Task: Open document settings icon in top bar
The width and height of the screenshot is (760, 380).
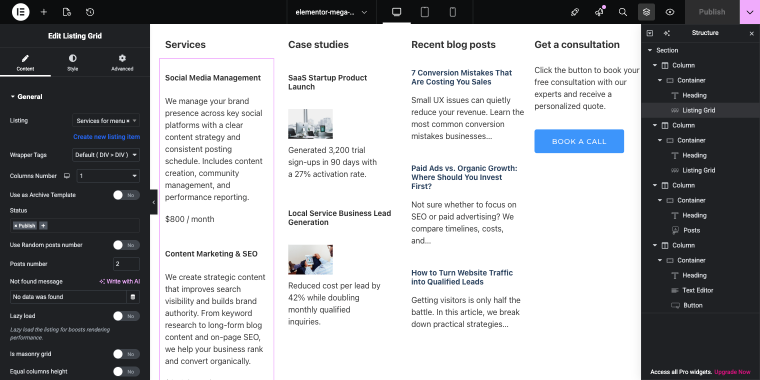Action: click(67, 12)
